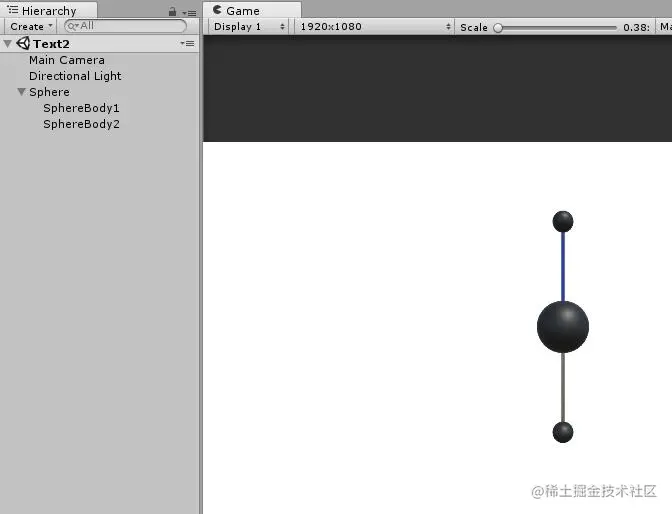Screen dimensions: 672x514
Task: Select Main Camera in the hierarchy
Action: (x=67, y=60)
